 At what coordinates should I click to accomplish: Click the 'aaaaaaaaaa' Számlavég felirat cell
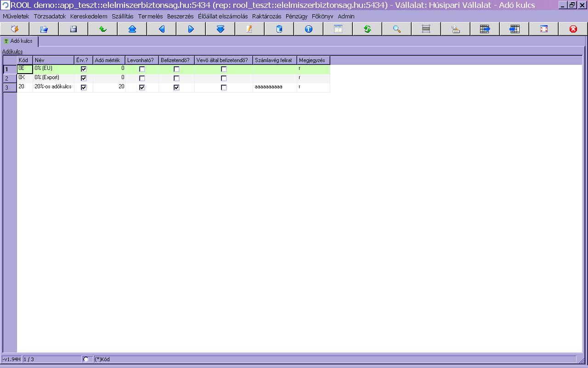275,87
